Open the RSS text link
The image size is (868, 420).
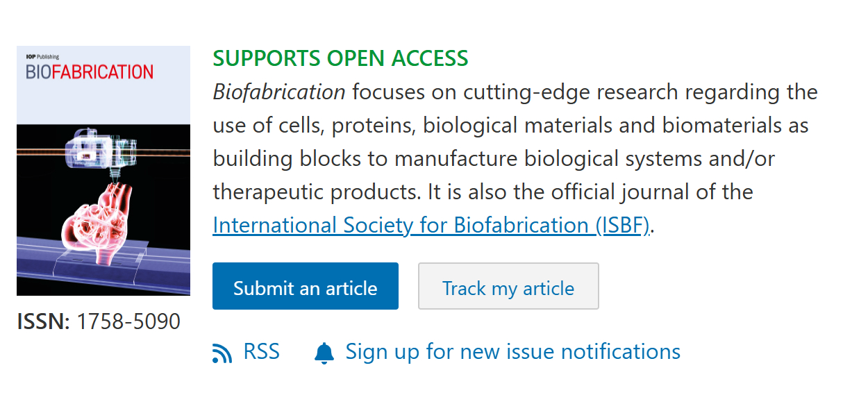pos(261,352)
